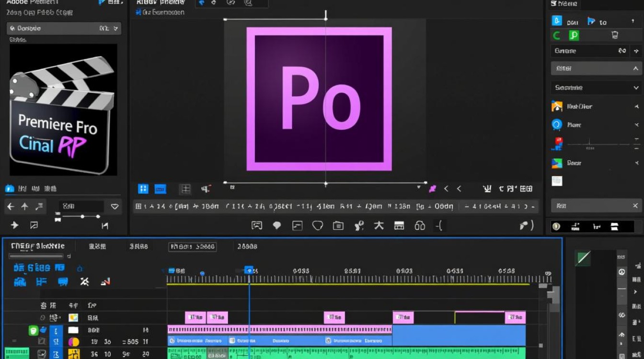Close the bottom row in the right panel

coord(635,206)
